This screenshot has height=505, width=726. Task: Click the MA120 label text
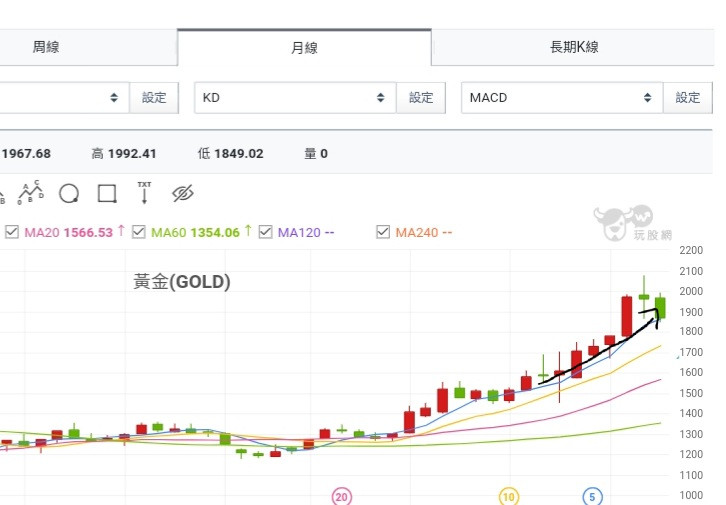pyautogui.click(x=299, y=232)
